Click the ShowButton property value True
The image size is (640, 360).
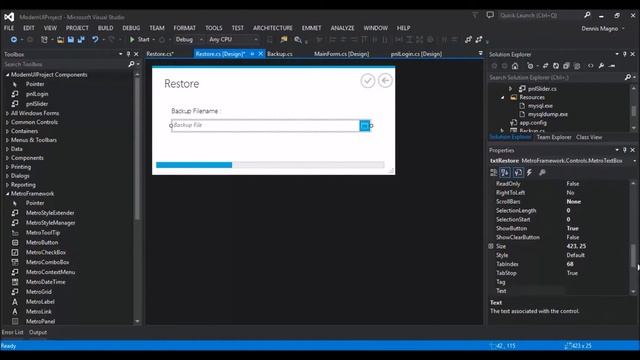tap(572, 228)
